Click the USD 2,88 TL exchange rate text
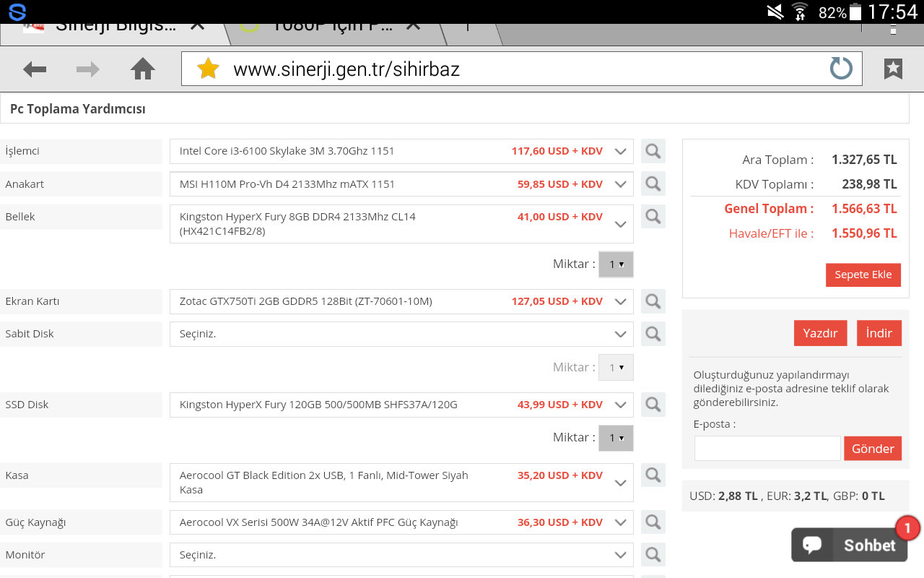The image size is (924, 578). 724,496
